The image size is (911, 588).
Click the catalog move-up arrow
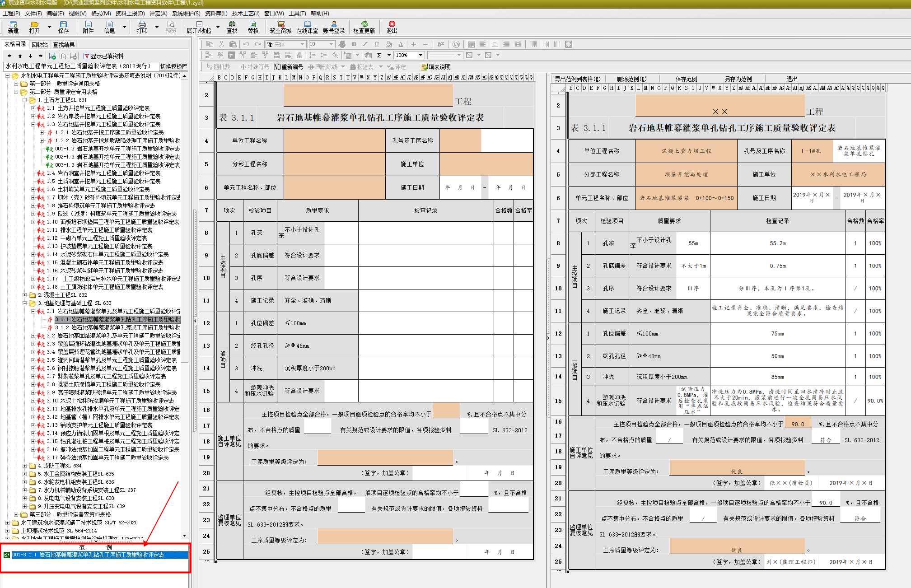(20, 56)
